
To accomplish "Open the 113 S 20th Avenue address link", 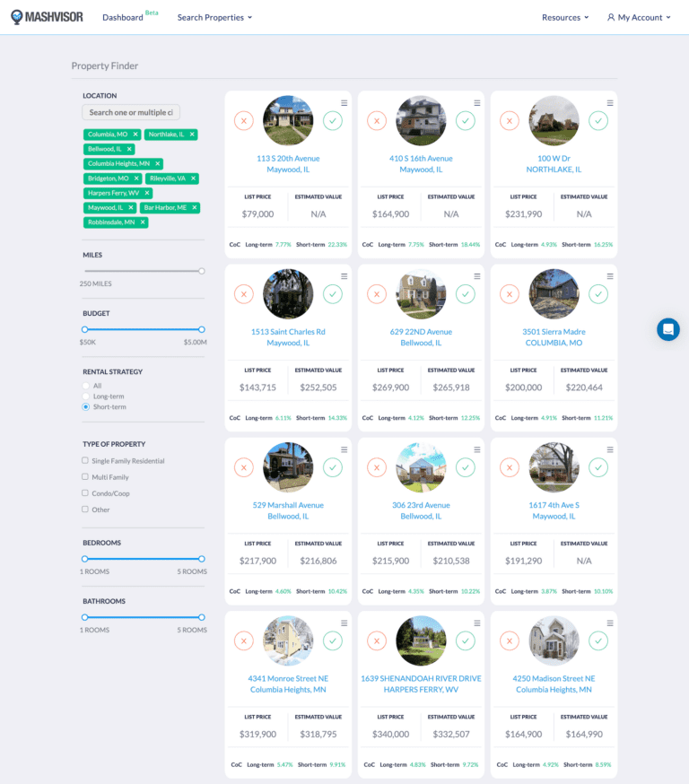I will coord(288,164).
